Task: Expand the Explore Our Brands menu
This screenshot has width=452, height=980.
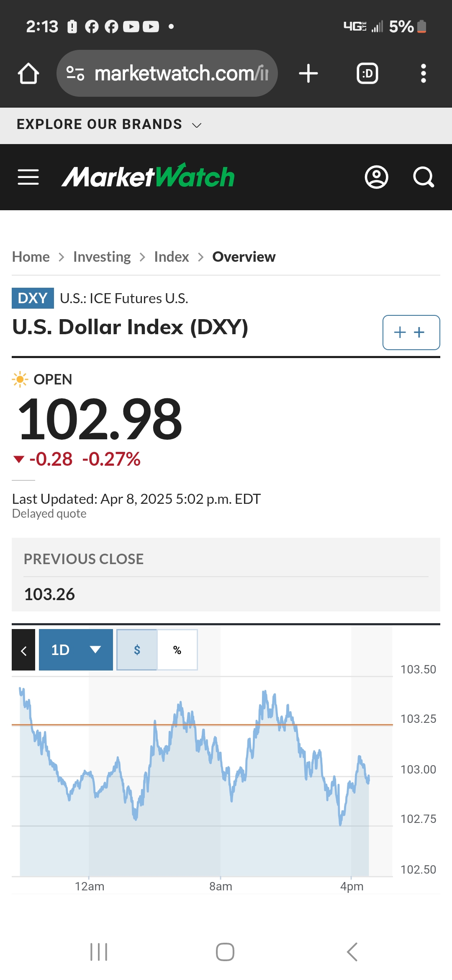Action: pos(109,125)
